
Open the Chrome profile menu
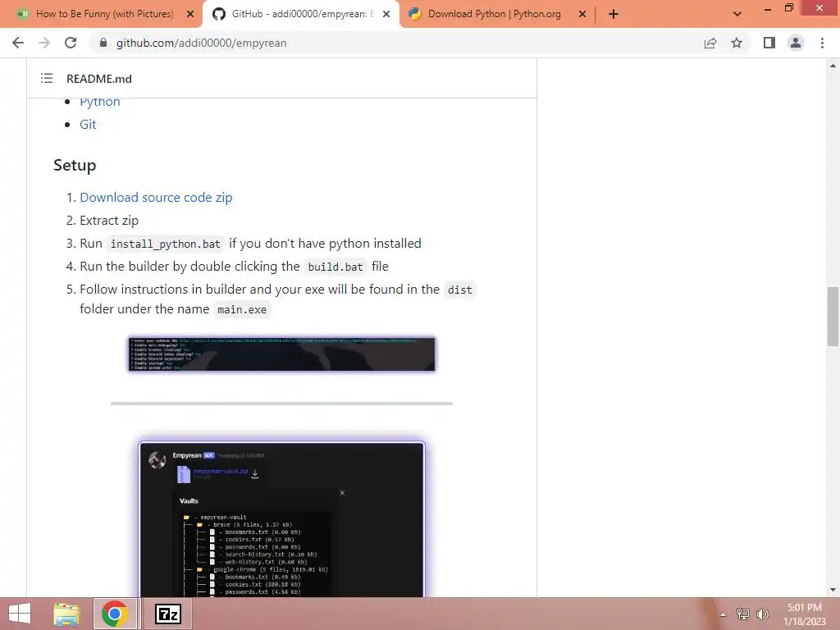796,43
